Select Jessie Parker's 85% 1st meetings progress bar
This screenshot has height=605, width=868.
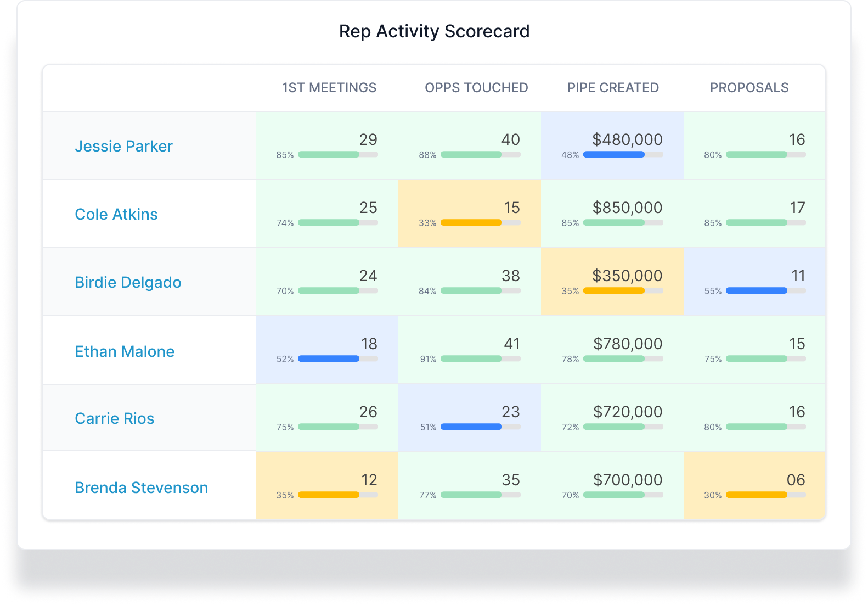(x=338, y=155)
